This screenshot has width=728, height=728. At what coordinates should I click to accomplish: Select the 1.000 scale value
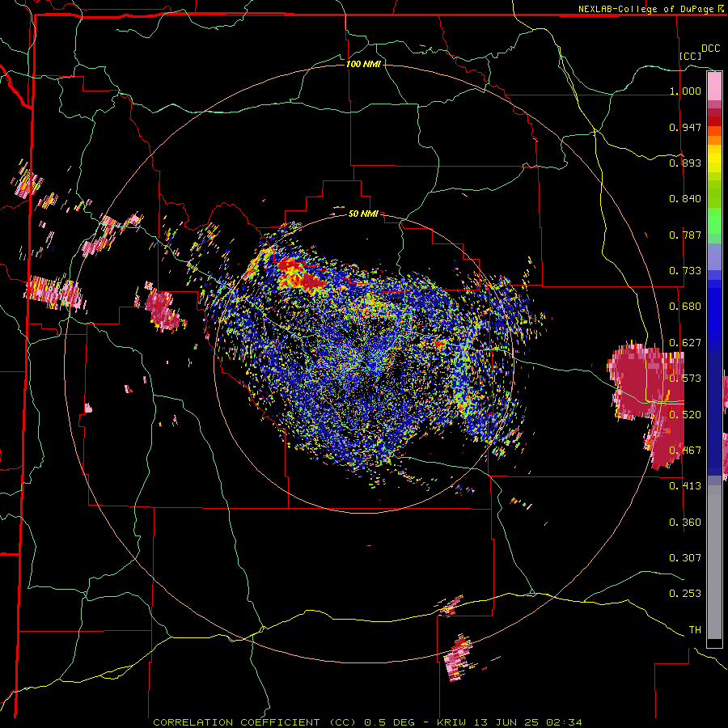(x=685, y=91)
